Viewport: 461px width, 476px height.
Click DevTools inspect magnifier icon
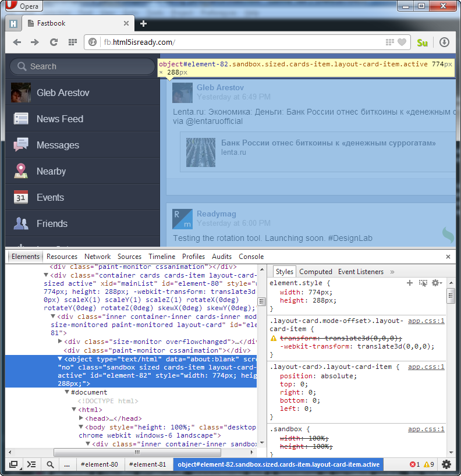coord(50,464)
